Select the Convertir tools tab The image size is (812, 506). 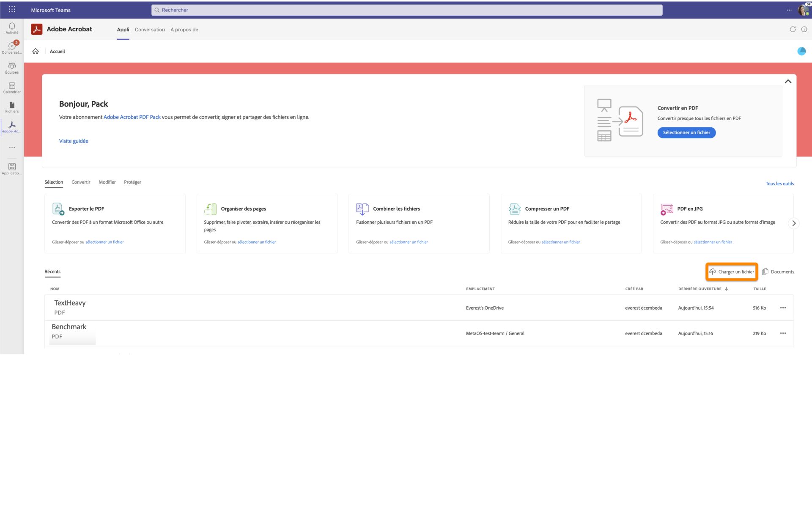pos(81,182)
